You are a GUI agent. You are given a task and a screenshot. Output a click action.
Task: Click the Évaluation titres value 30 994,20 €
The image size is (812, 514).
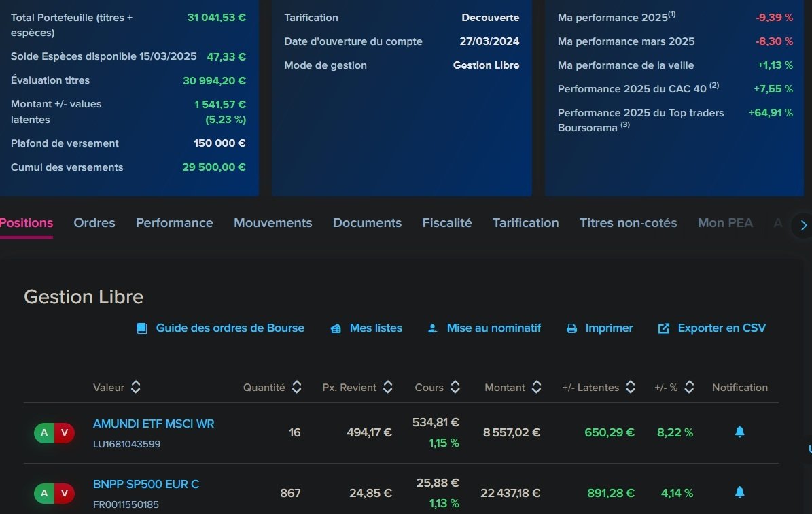point(215,81)
